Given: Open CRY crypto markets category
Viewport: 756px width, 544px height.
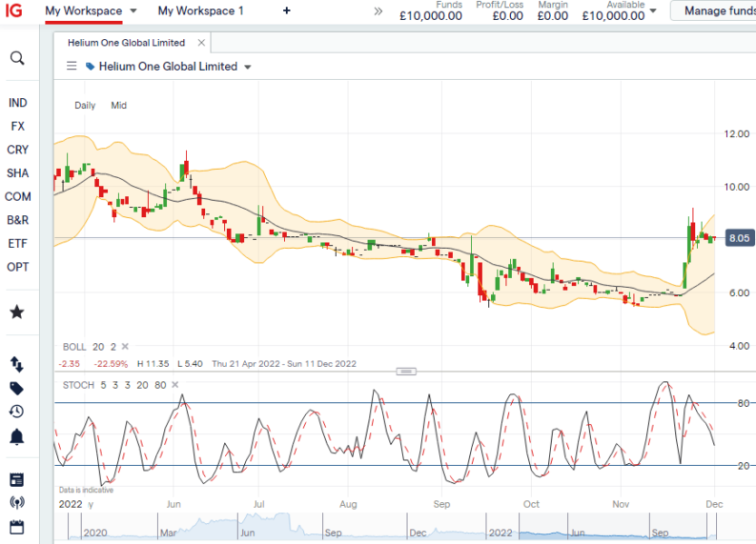Looking at the screenshot, I should (x=17, y=150).
